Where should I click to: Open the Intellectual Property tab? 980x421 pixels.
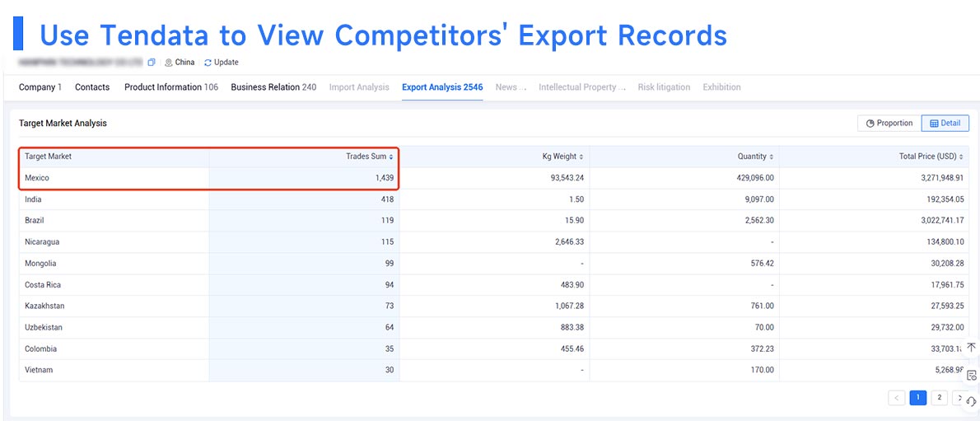point(582,87)
